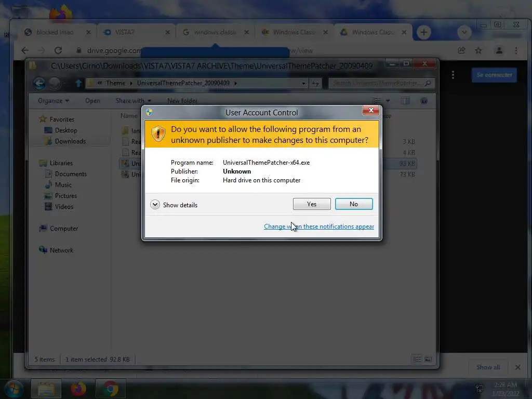
Task: Click Explorer back button
Action: click(x=39, y=83)
